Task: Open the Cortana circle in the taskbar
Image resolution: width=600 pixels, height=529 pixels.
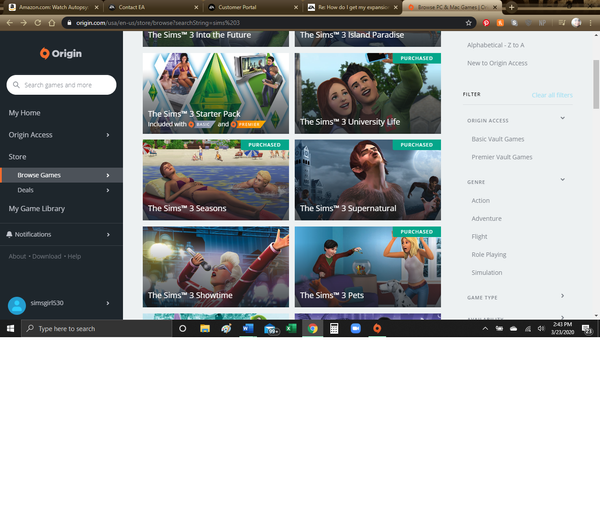Action: [x=183, y=328]
